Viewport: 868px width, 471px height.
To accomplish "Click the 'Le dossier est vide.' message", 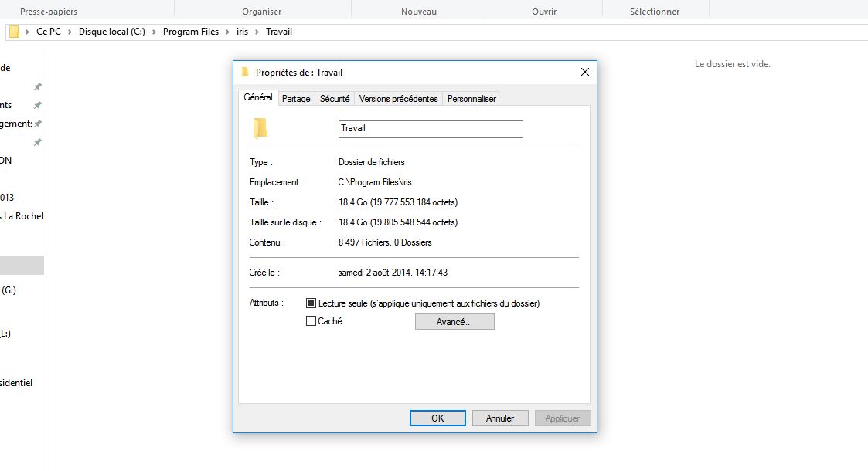I will tap(733, 64).
